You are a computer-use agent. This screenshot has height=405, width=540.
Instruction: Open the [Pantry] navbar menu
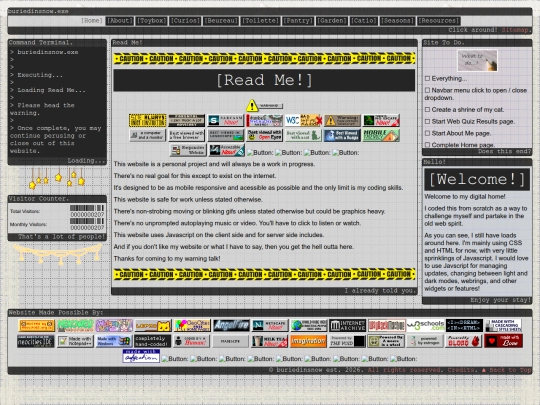(x=298, y=21)
